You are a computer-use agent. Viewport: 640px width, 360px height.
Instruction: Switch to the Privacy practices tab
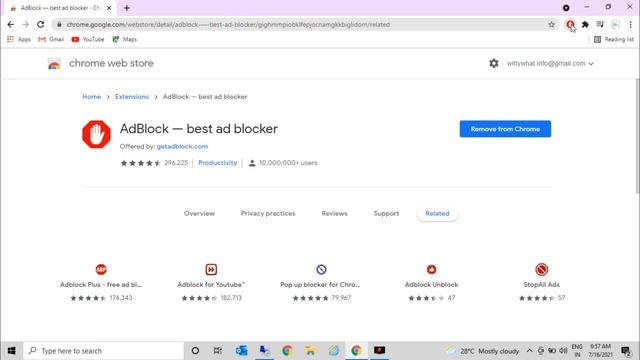[268, 213]
